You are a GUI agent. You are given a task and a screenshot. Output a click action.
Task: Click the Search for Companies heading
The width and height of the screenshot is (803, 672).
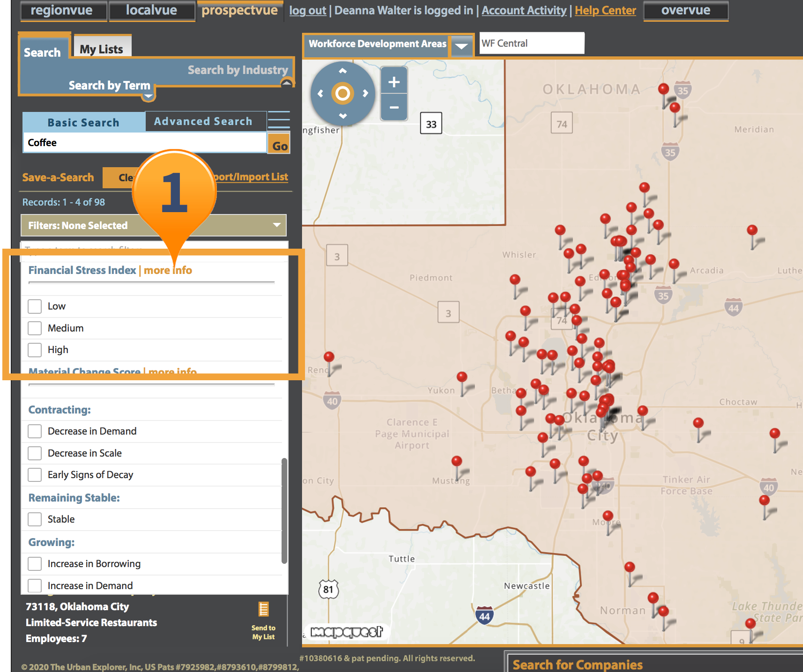578,665
